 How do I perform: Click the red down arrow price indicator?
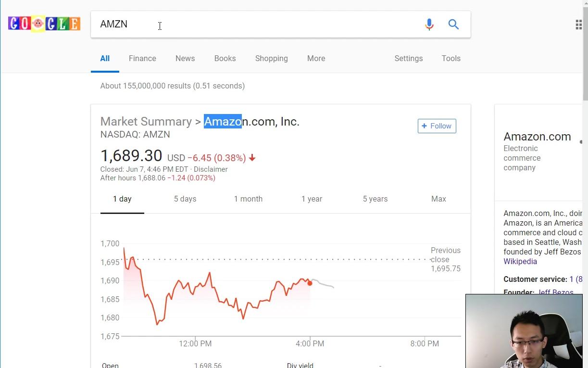tap(252, 158)
